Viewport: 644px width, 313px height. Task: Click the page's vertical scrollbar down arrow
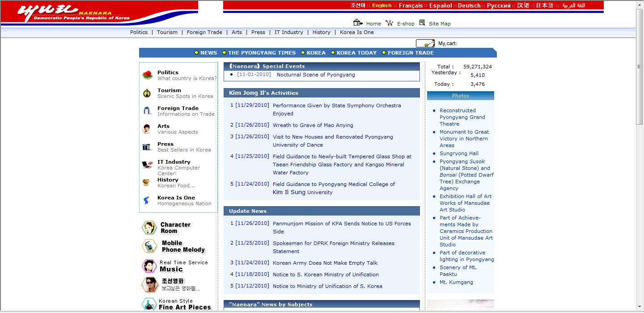tap(640, 308)
